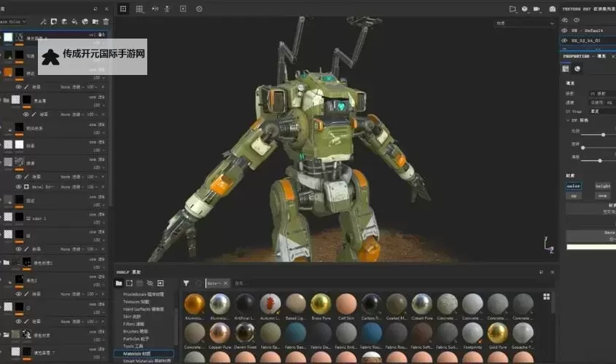Image resolution: width=616 pixels, height=364 pixels.
Task: Toggle the color channel button in Properties
Action: (574, 186)
